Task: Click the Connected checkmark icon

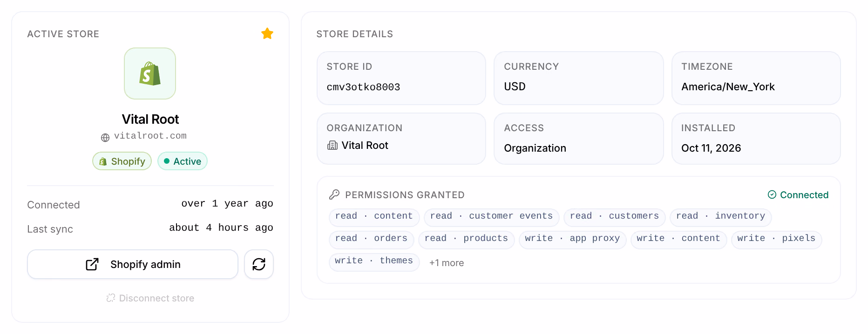Action: [x=772, y=194]
